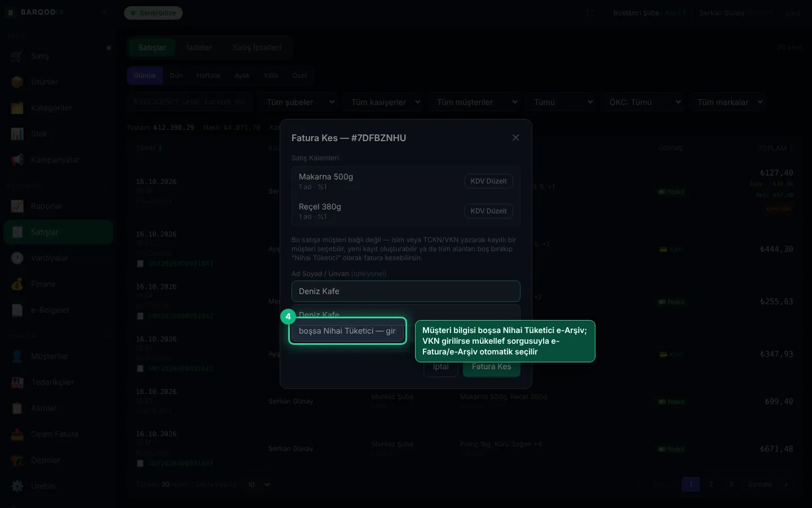This screenshot has height=508, width=812.
Task: Tick the checkbox beside GNY2026000001842
Action: point(140,316)
